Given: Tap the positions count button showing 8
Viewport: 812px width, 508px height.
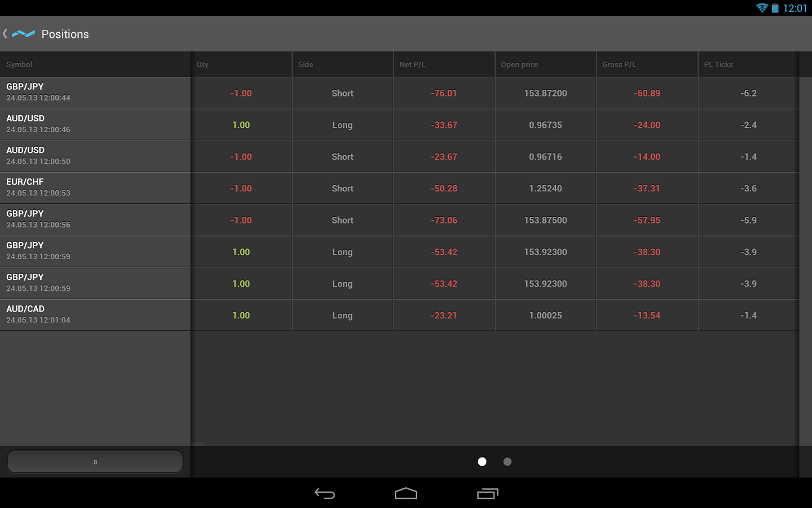Looking at the screenshot, I should point(95,462).
